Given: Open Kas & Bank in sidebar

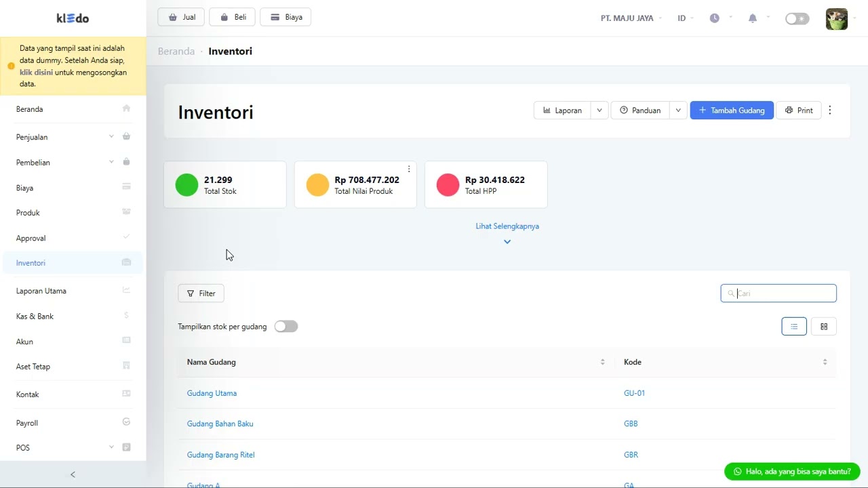Looking at the screenshot, I should 35,317.
